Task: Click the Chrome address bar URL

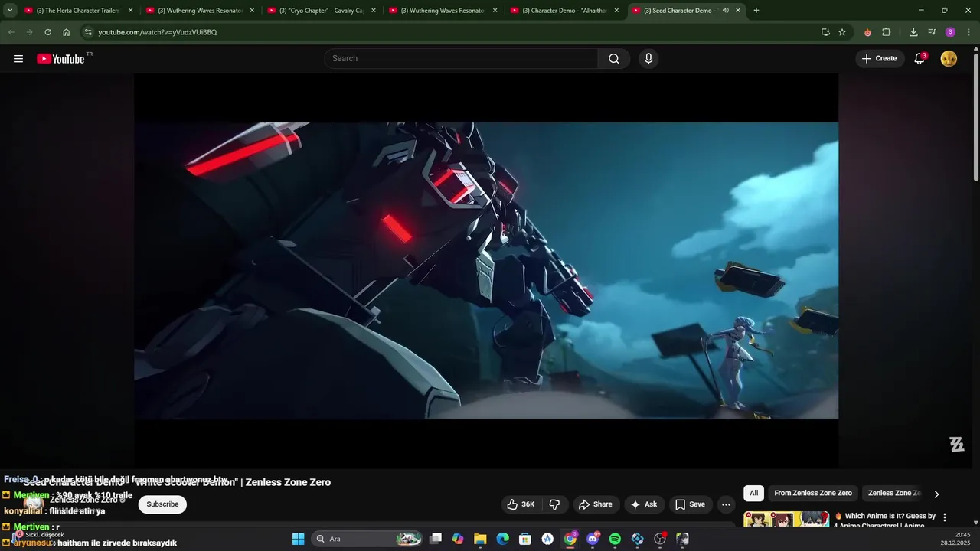Action: pyautogui.click(x=157, y=32)
